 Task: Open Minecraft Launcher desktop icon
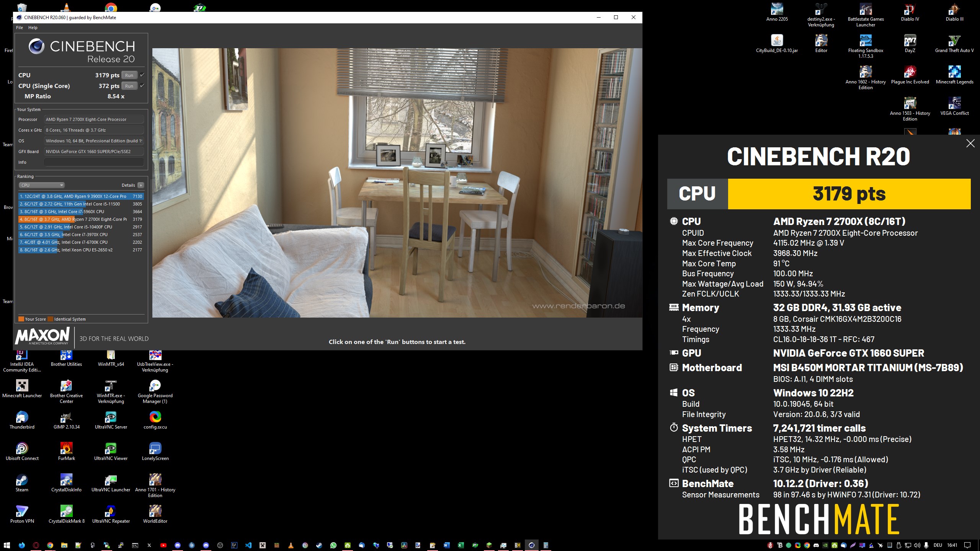[x=22, y=389]
